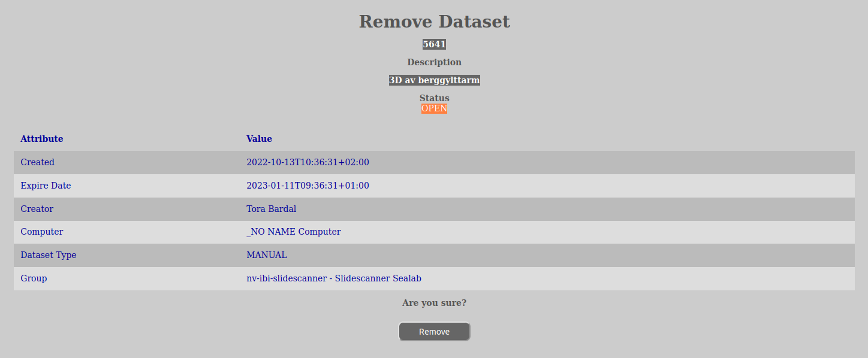The image size is (868, 358).
Task: Select the OPEN status badge
Action: pyautogui.click(x=434, y=108)
